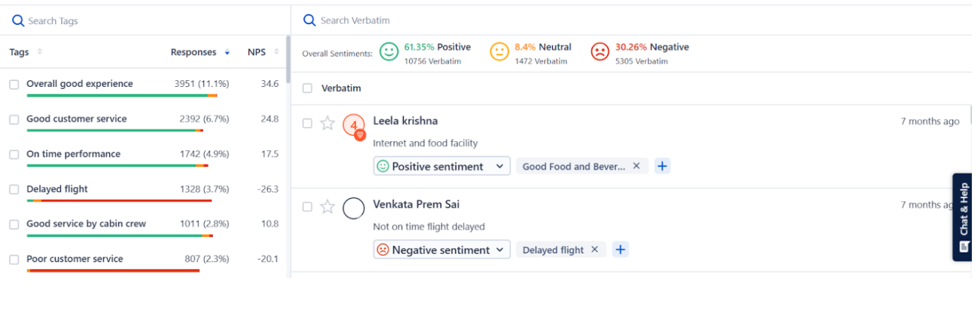Select all verbatims with header checkbox

click(x=307, y=88)
